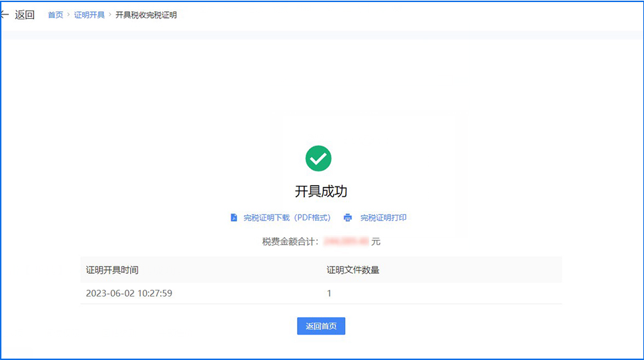The height and width of the screenshot is (360, 644).
Task: Click the PDF file icon
Action: tap(234, 218)
